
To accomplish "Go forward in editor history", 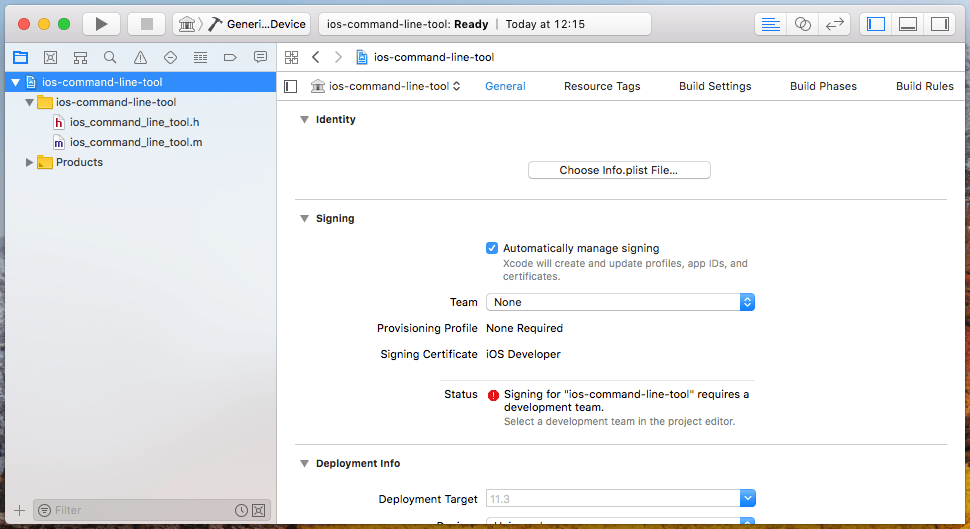I will 338,57.
